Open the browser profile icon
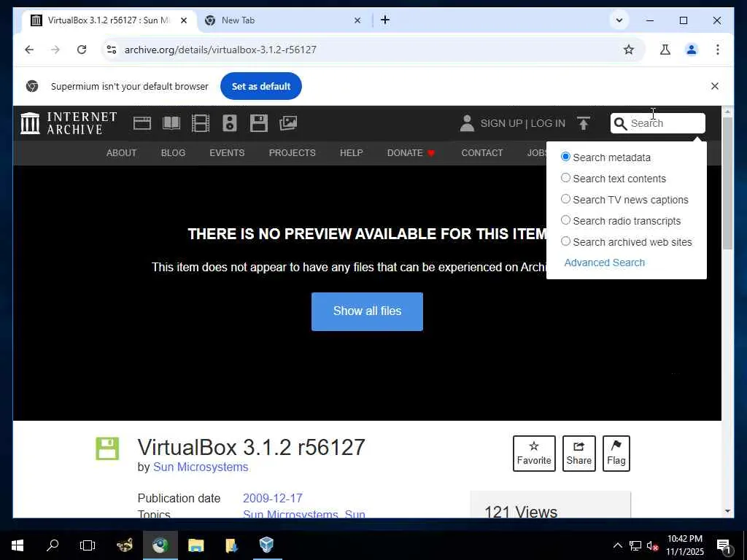The height and width of the screenshot is (560, 747). [x=692, y=50]
